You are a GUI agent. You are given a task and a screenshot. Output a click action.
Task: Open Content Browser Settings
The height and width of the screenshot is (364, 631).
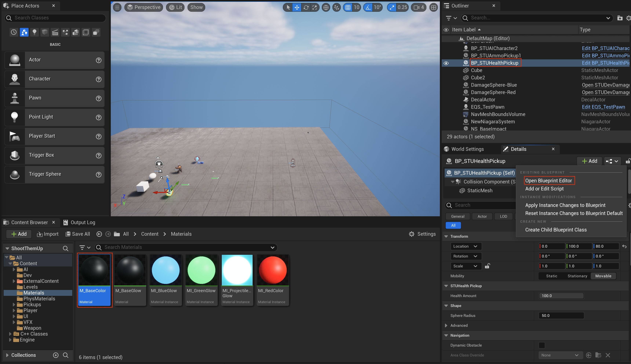[422, 234]
